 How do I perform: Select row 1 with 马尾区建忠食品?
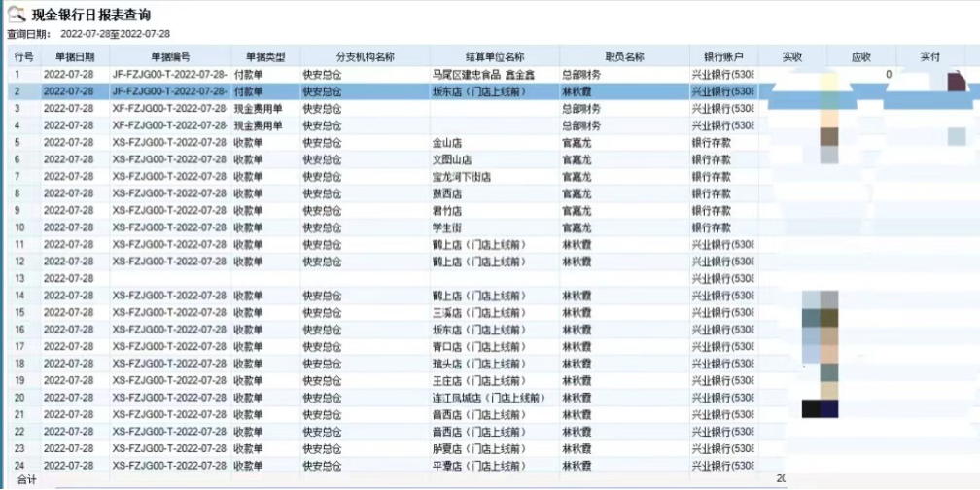coord(476,74)
